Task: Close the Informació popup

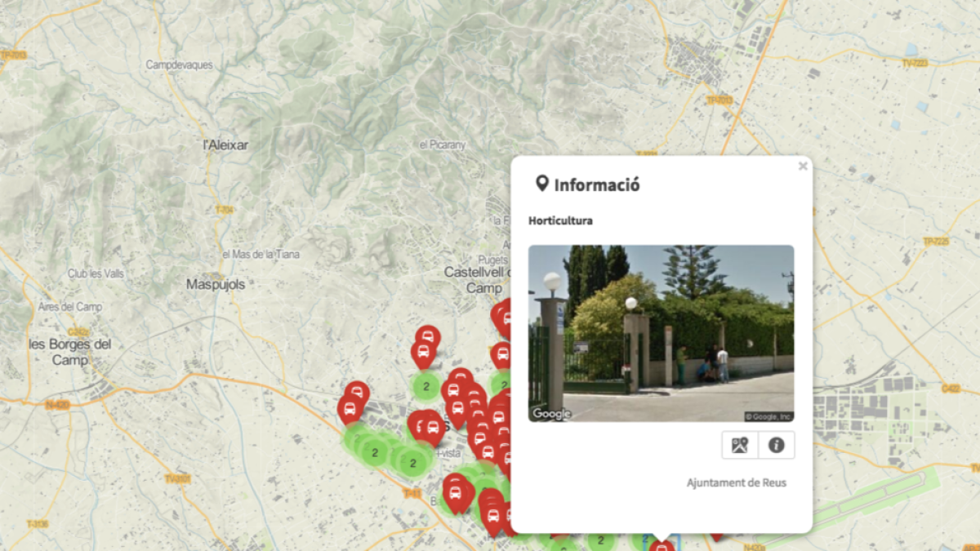Action: tap(802, 167)
